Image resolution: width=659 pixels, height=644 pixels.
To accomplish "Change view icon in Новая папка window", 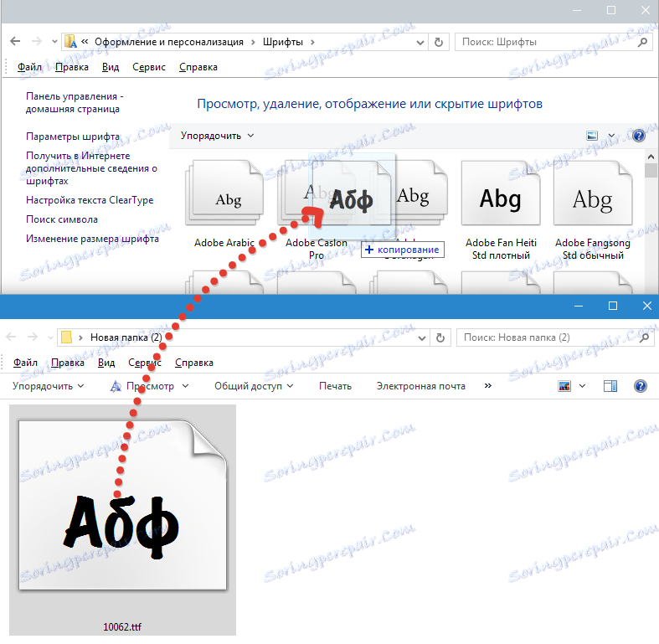I will point(564,386).
